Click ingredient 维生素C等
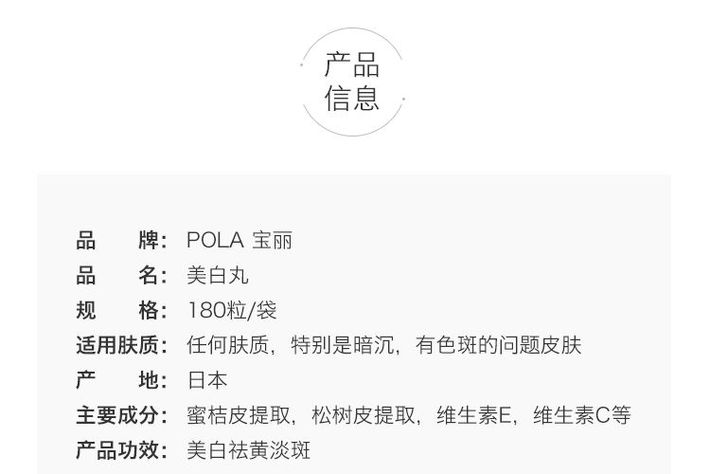This screenshot has width=710, height=474. tap(582, 416)
